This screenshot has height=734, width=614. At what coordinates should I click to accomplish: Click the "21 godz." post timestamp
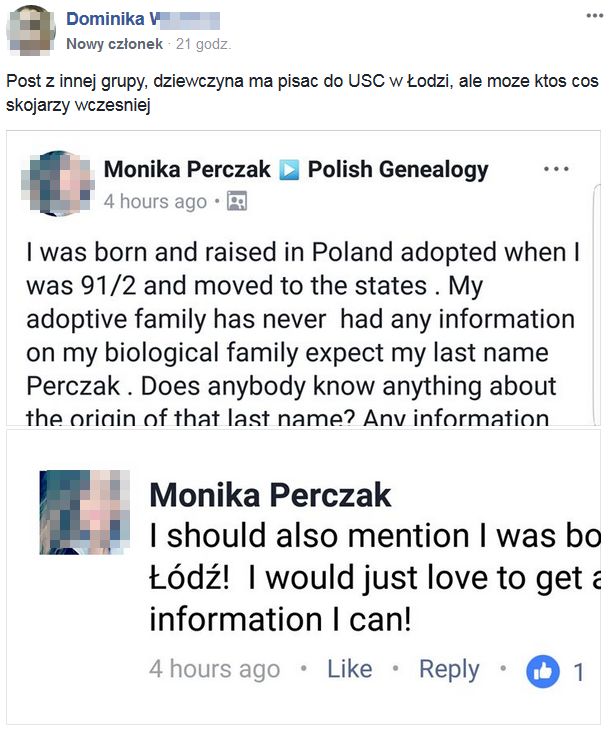[x=203, y=44]
